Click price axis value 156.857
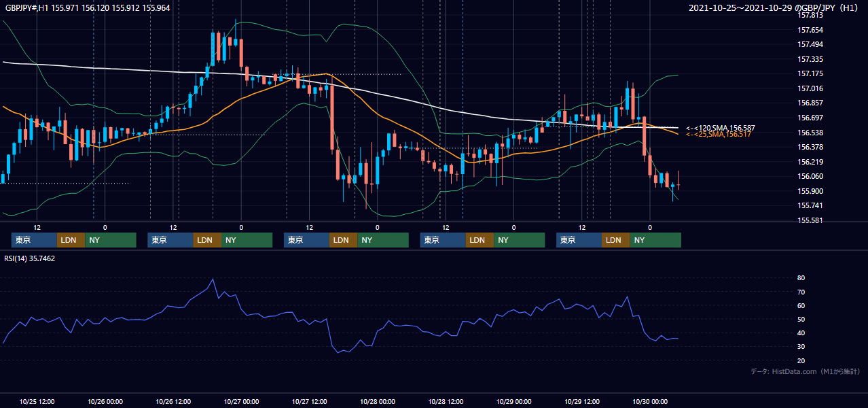This screenshot has height=408, width=868. [810, 103]
